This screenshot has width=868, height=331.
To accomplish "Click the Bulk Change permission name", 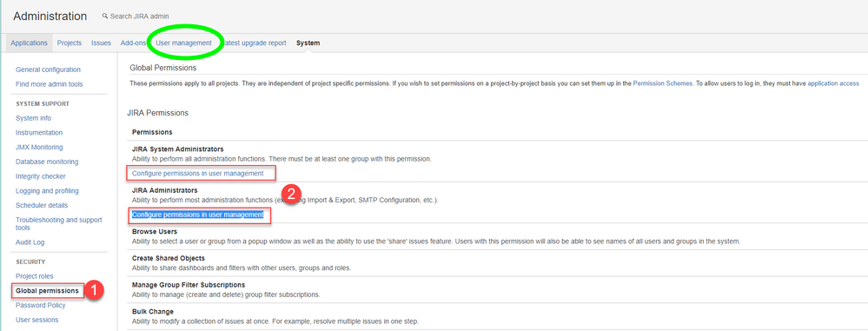I will pos(153,312).
